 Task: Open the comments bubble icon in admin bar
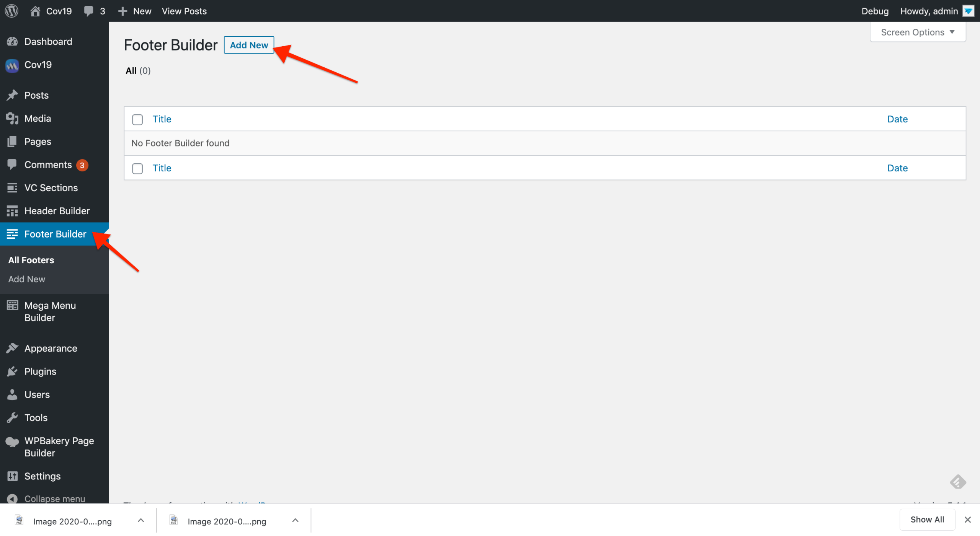[x=89, y=11]
